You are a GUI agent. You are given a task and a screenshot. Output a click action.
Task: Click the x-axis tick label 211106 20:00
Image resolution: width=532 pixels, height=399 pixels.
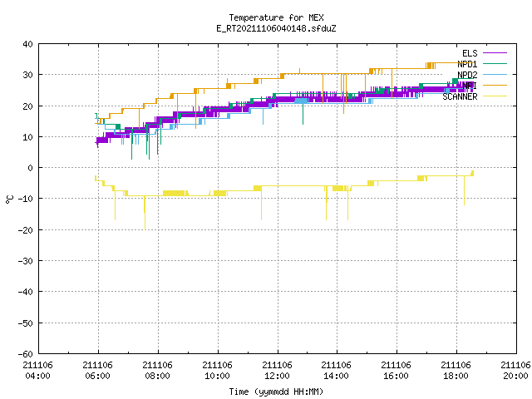click(515, 371)
